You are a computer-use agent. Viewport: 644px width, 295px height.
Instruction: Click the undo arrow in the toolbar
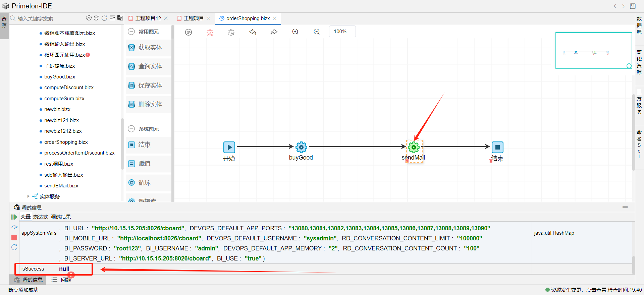click(x=253, y=32)
